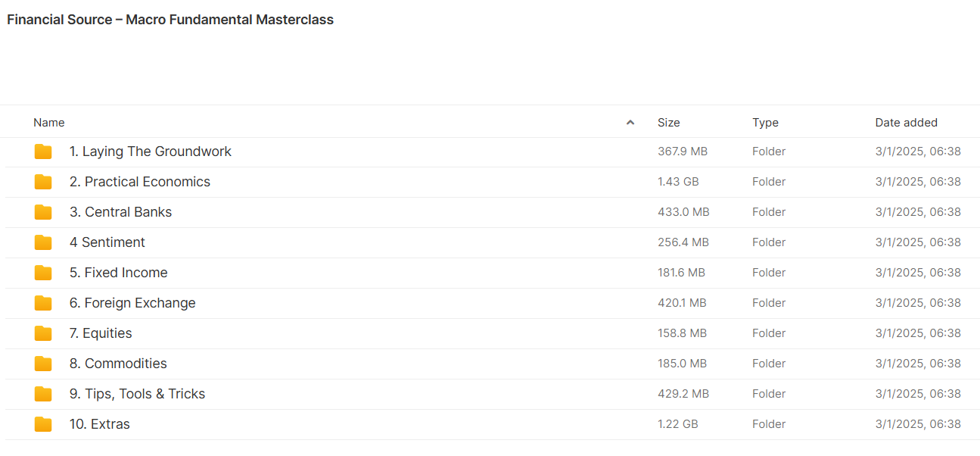Screen dimensions: 980x456
Task: Click folder icon for Foreign Exchange
Action: [43, 303]
